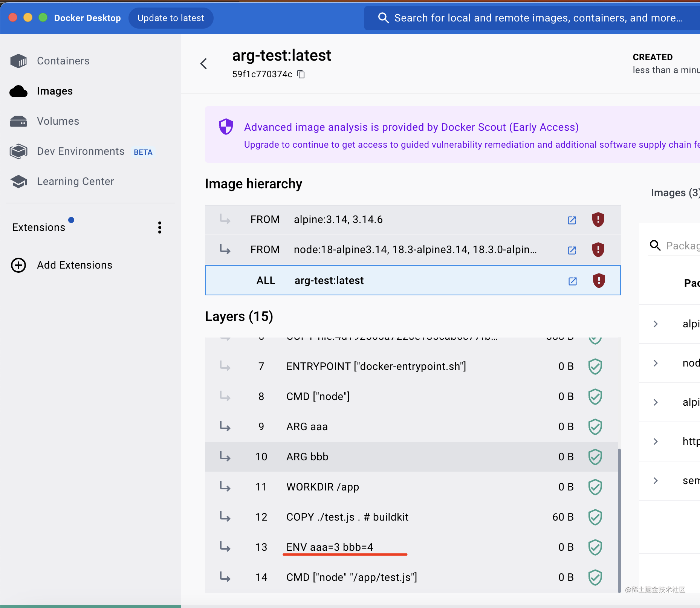Expand the first package row chevron
This screenshot has height=608, width=700.
(x=656, y=324)
